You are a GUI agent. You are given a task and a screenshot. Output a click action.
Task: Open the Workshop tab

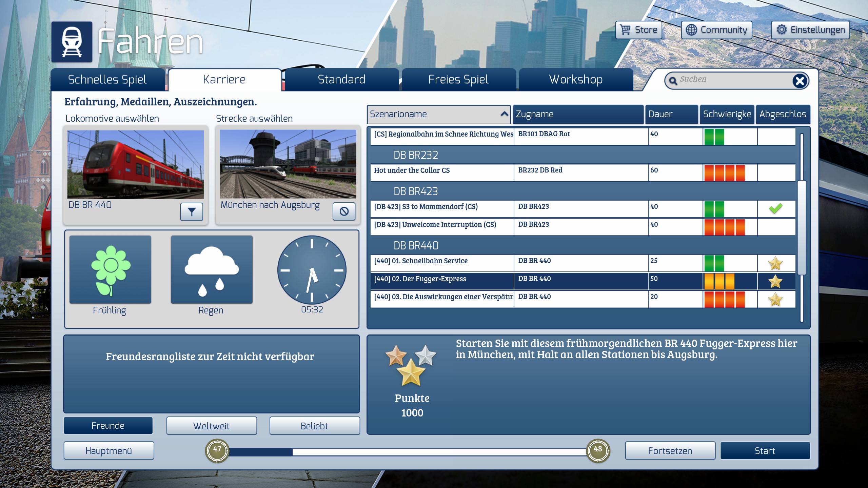576,79
